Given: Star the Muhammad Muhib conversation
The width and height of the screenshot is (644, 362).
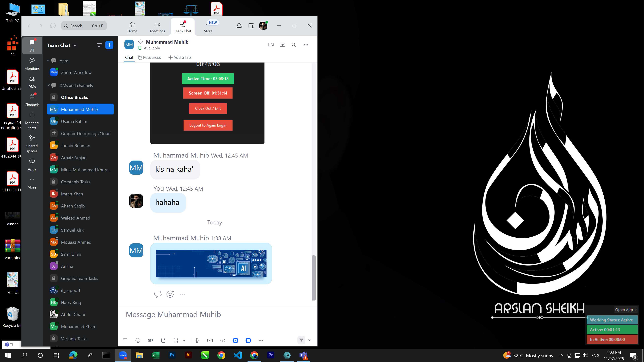Looking at the screenshot, I should (x=141, y=42).
